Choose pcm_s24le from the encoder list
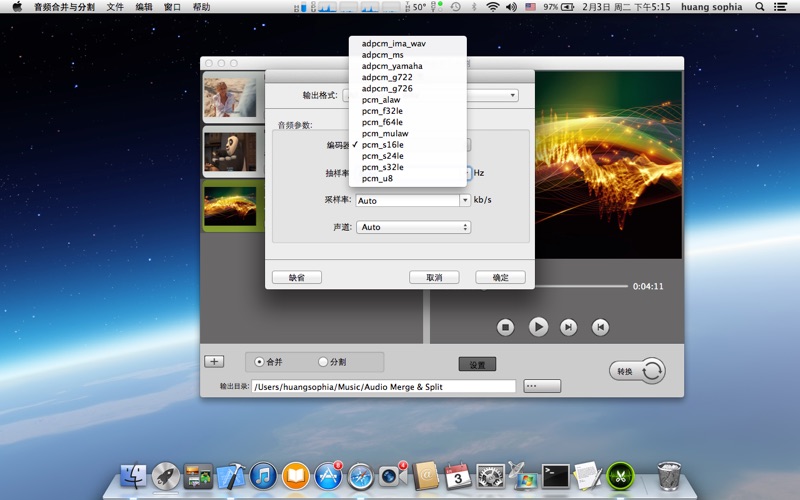The height and width of the screenshot is (500, 800). tap(383, 156)
